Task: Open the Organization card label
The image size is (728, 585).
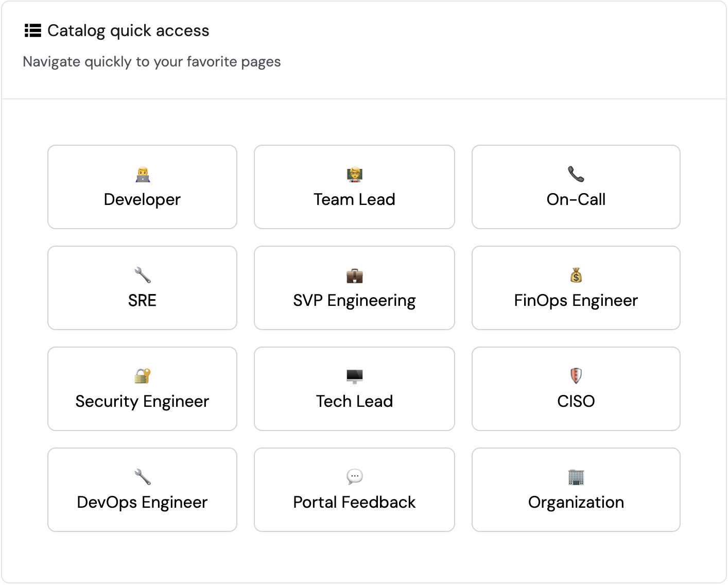Action: click(x=576, y=502)
